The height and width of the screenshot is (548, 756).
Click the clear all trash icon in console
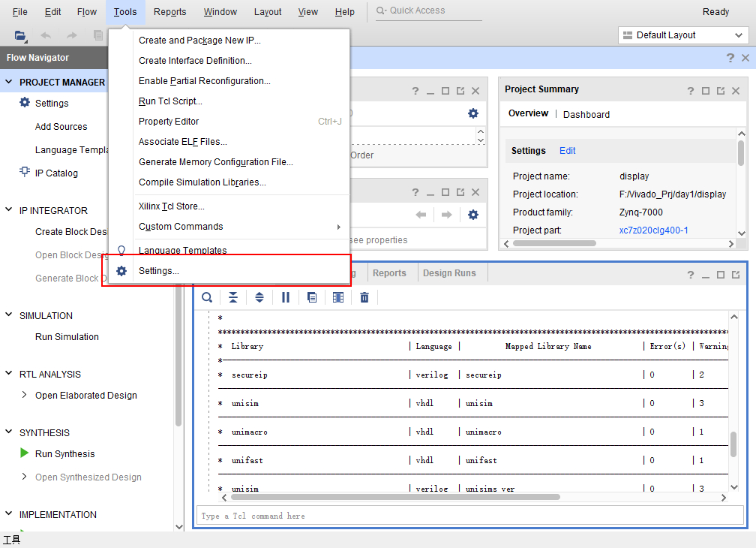tap(364, 297)
